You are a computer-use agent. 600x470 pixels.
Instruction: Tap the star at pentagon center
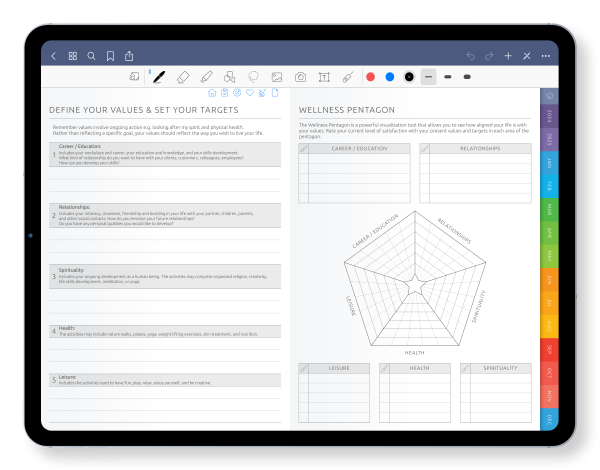415,285
